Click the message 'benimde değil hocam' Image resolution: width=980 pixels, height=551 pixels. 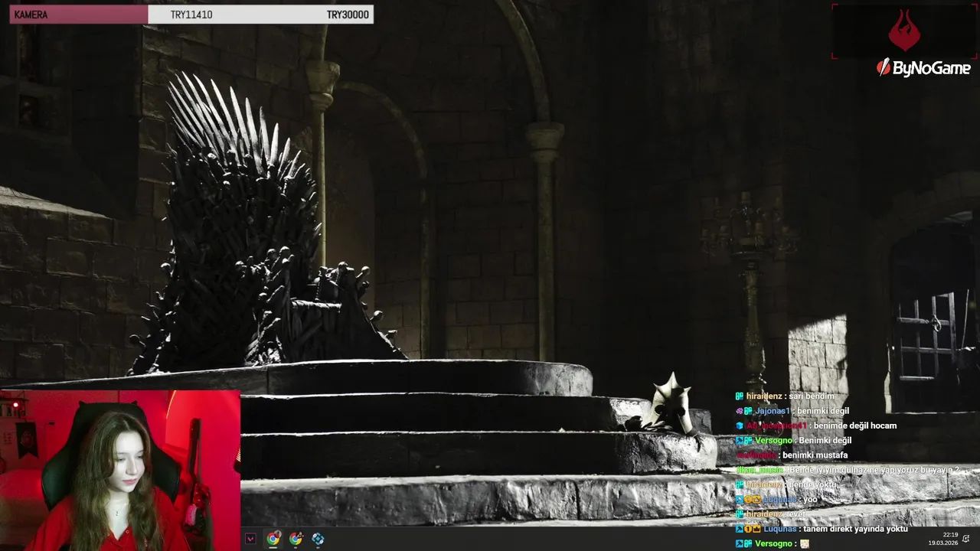[x=855, y=425]
